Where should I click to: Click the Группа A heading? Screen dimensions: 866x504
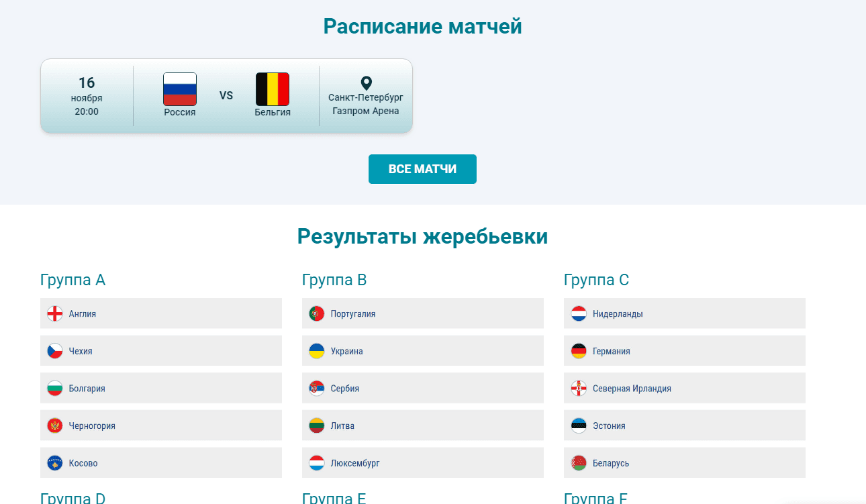[x=73, y=280]
